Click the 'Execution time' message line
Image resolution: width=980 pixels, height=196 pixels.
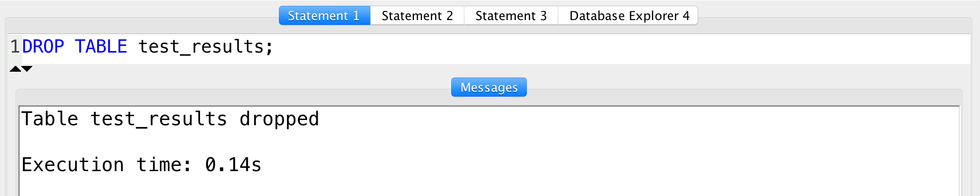coord(142,165)
